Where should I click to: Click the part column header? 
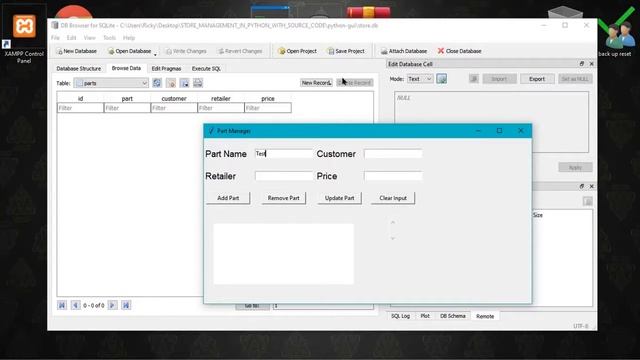[127, 98]
